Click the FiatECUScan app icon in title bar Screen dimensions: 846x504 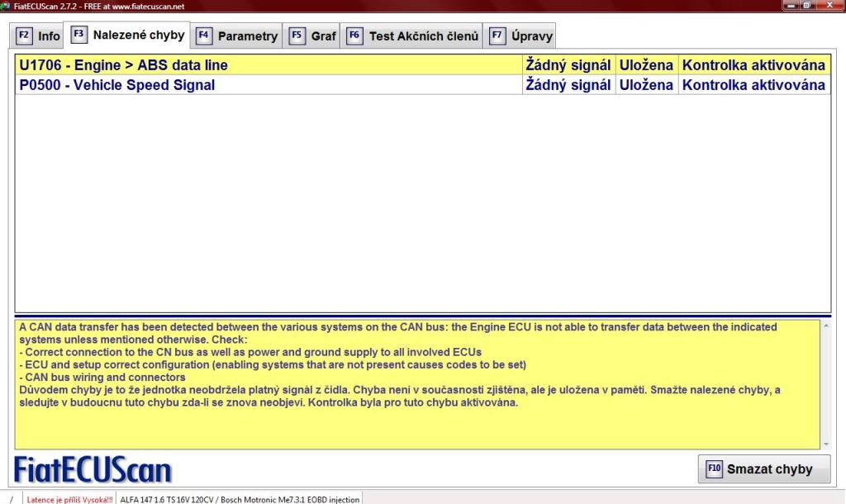pyautogui.click(x=7, y=6)
